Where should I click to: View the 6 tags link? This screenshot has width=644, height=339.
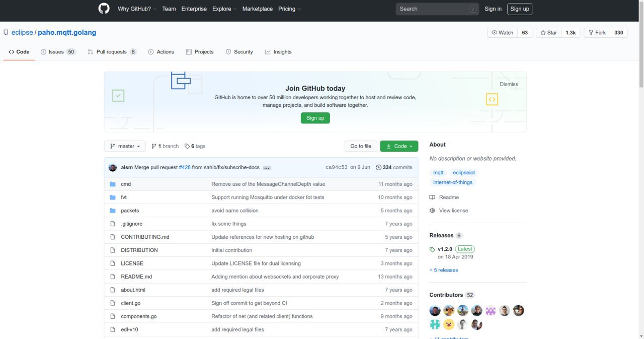195,146
